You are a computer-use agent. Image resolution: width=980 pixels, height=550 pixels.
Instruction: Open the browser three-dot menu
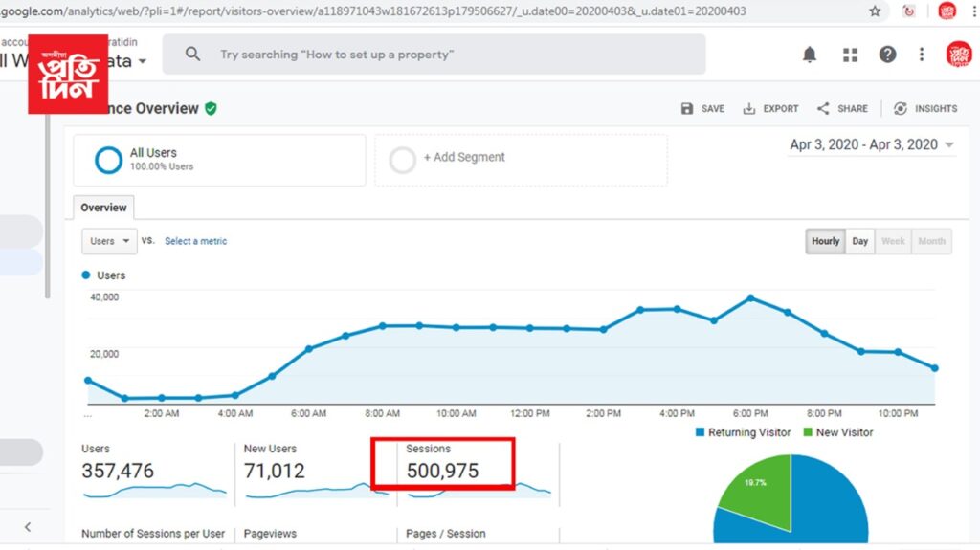pos(974,11)
